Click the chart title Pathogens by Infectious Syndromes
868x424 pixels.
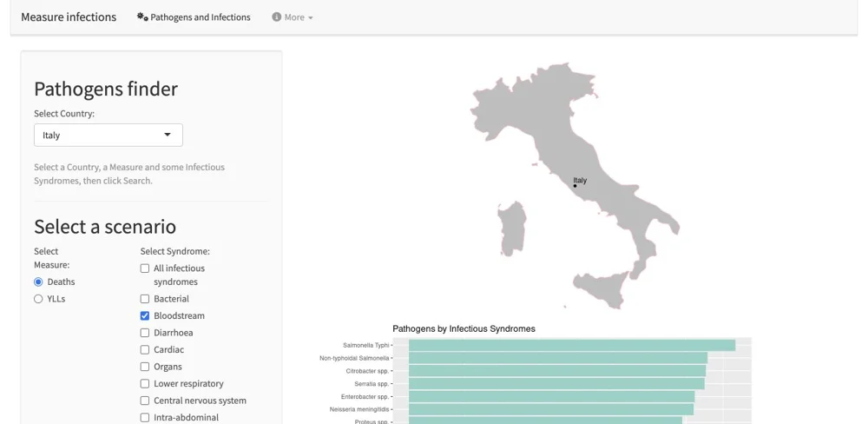pos(464,328)
